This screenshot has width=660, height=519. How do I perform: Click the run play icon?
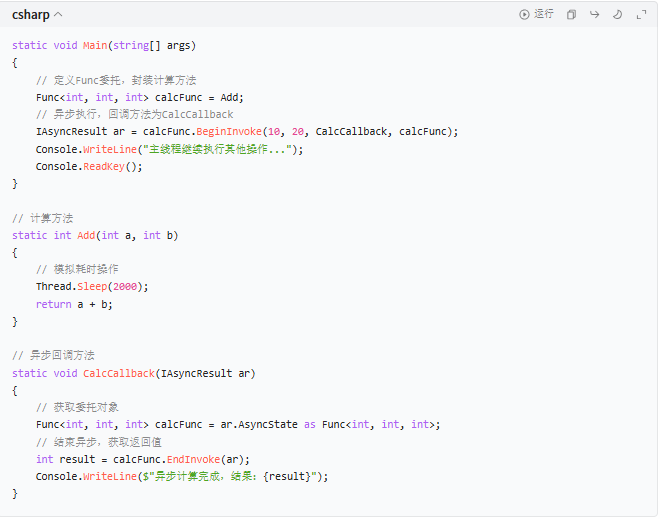tap(524, 15)
